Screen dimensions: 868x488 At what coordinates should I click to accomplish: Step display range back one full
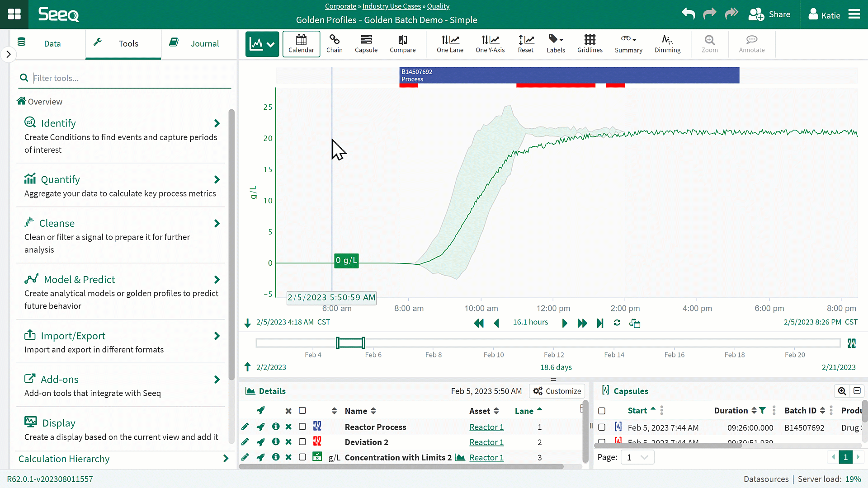(x=479, y=323)
